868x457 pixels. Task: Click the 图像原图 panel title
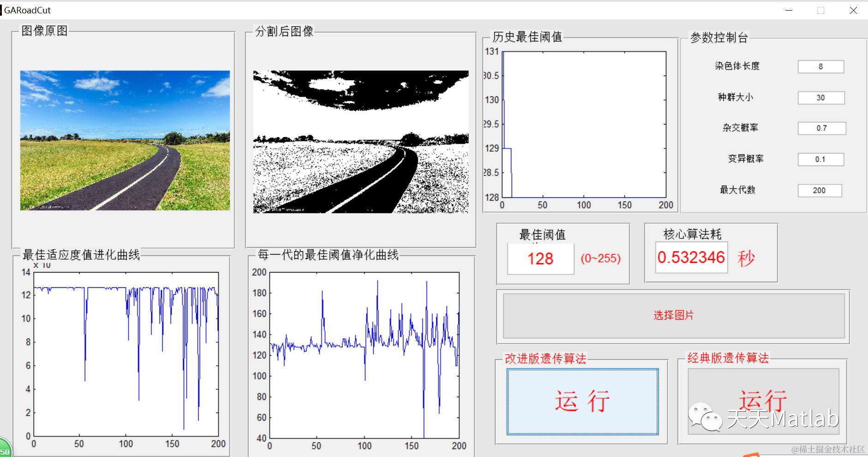(x=45, y=31)
